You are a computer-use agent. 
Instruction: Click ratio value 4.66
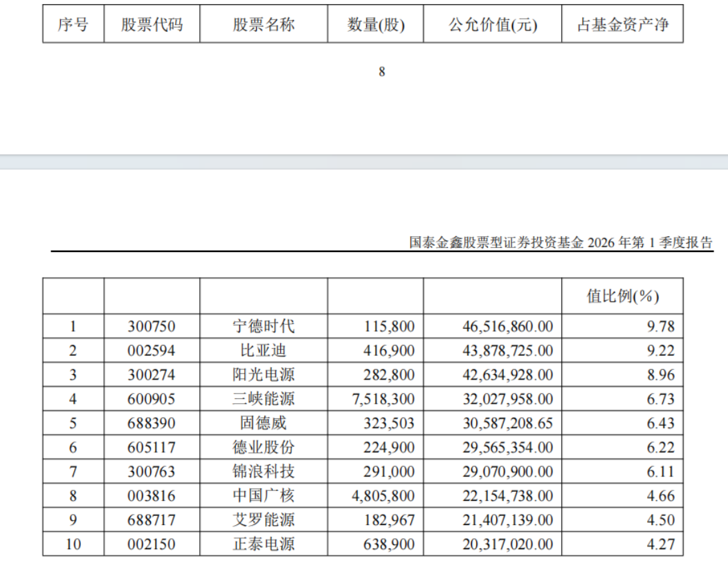pos(661,495)
